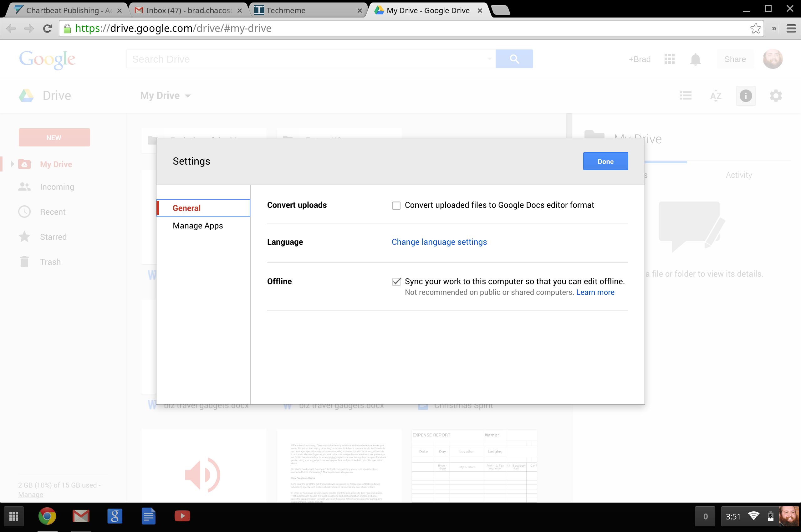Viewport: 801px width, 532px height.
Task: Open the My Drive dropdown
Action: tap(165, 96)
